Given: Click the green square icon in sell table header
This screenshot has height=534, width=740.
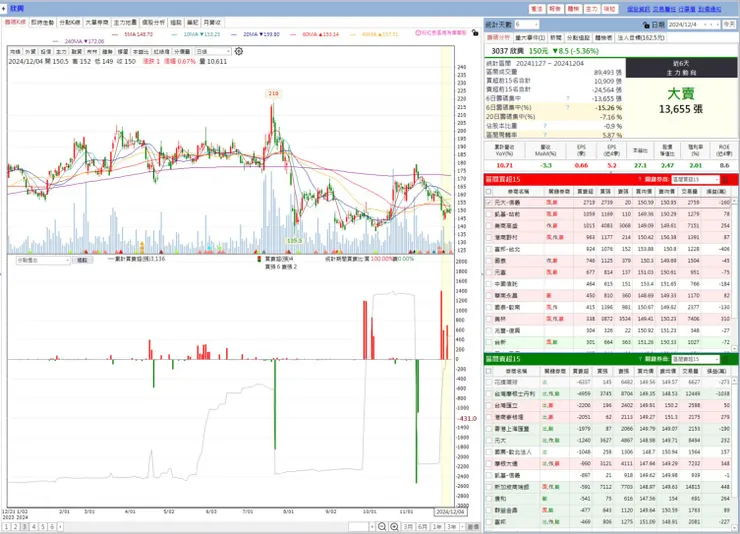Looking at the screenshot, I should pyautogui.click(x=725, y=359).
